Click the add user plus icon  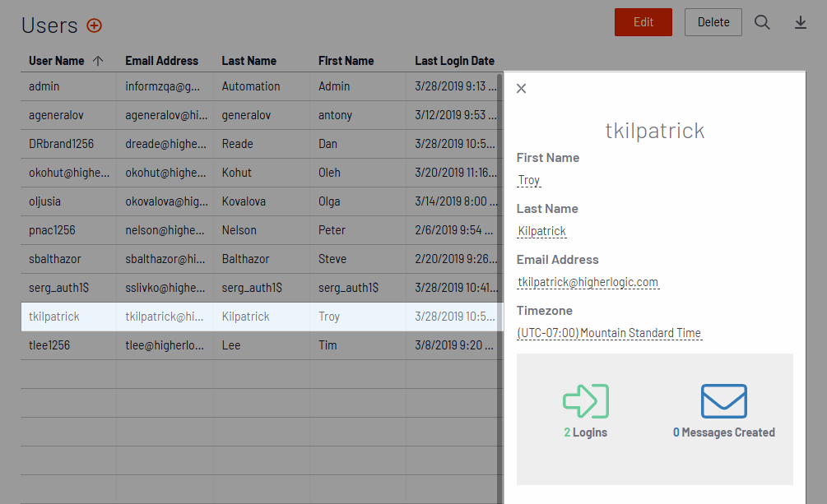click(x=95, y=25)
